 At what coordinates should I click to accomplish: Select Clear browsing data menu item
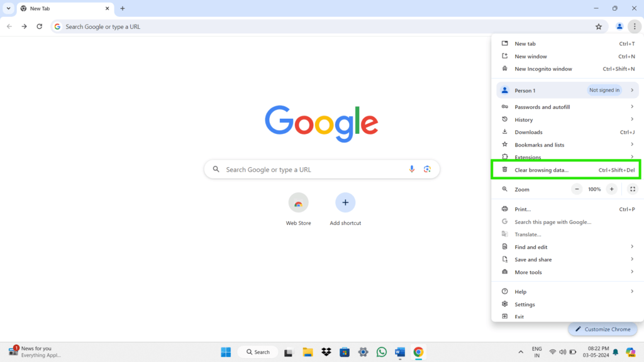pos(568,170)
